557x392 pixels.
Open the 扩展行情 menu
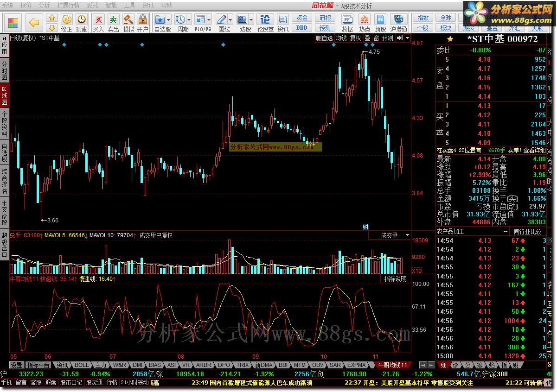[69, 5]
